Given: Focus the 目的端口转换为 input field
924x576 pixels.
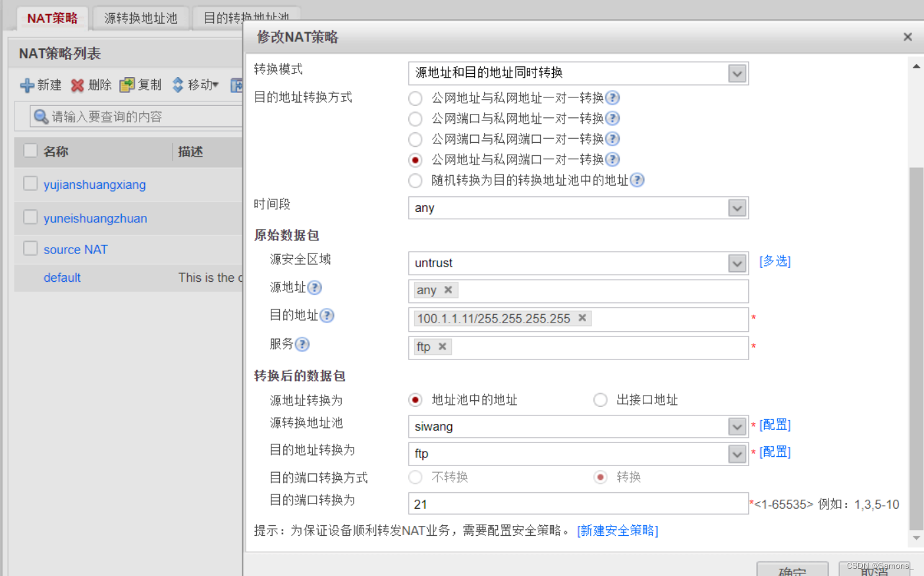Looking at the screenshot, I should (578, 504).
